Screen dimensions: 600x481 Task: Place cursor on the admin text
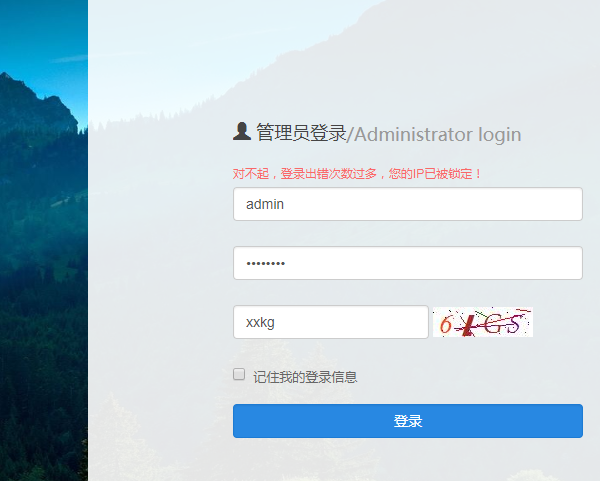tap(265, 204)
